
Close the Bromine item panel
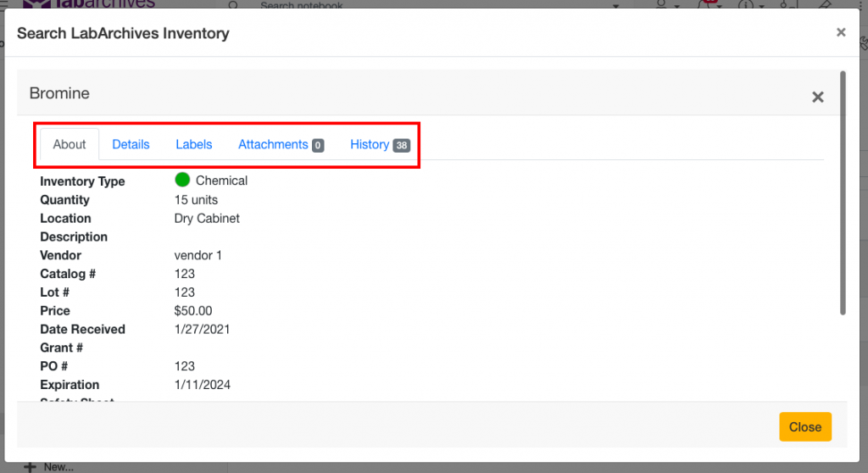(818, 97)
